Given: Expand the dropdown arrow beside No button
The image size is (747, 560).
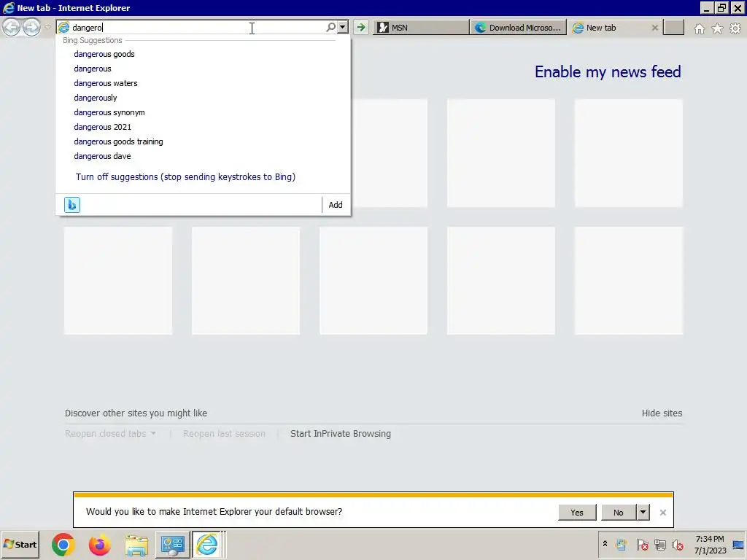Looking at the screenshot, I should pyautogui.click(x=643, y=513).
